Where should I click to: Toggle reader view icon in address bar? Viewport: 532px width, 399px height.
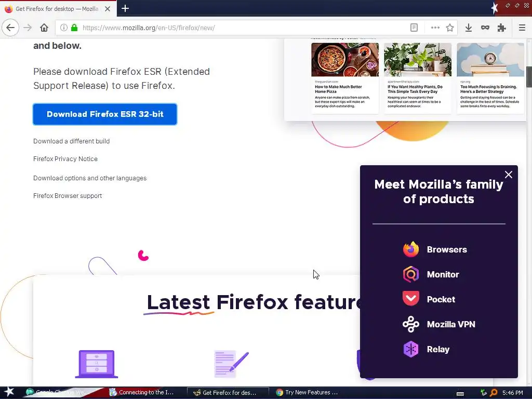click(414, 28)
